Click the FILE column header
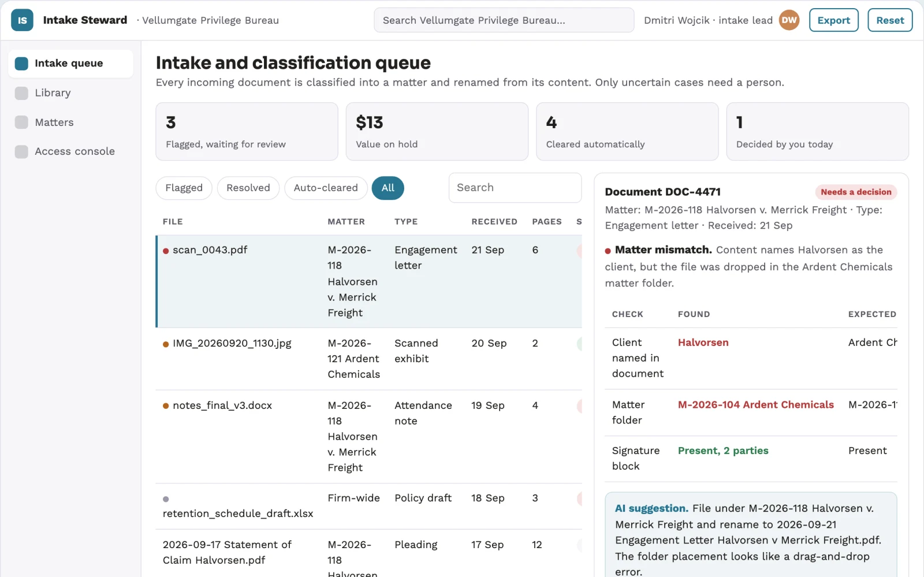The image size is (924, 577). pos(173,222)
